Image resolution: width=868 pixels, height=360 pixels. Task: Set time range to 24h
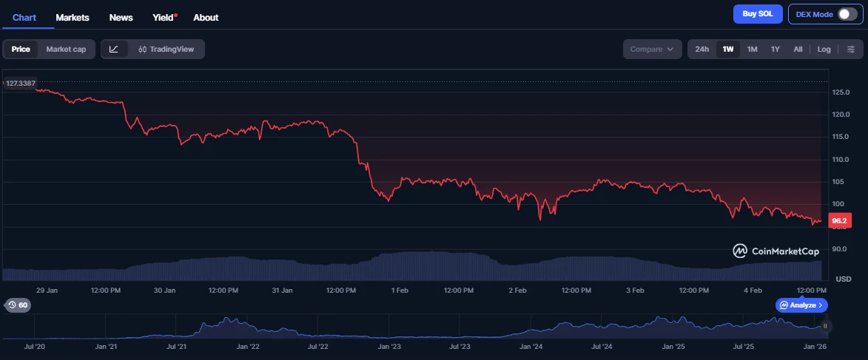(x=702, y=50)
